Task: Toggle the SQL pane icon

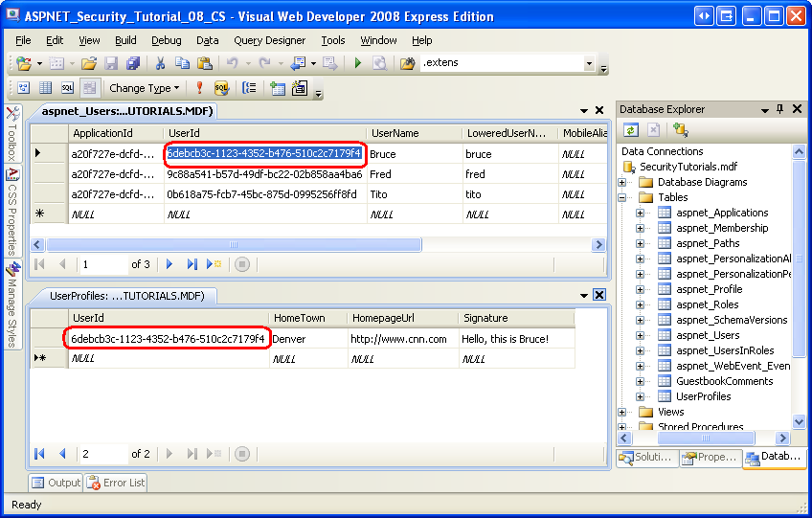Action: click(67, 88)
